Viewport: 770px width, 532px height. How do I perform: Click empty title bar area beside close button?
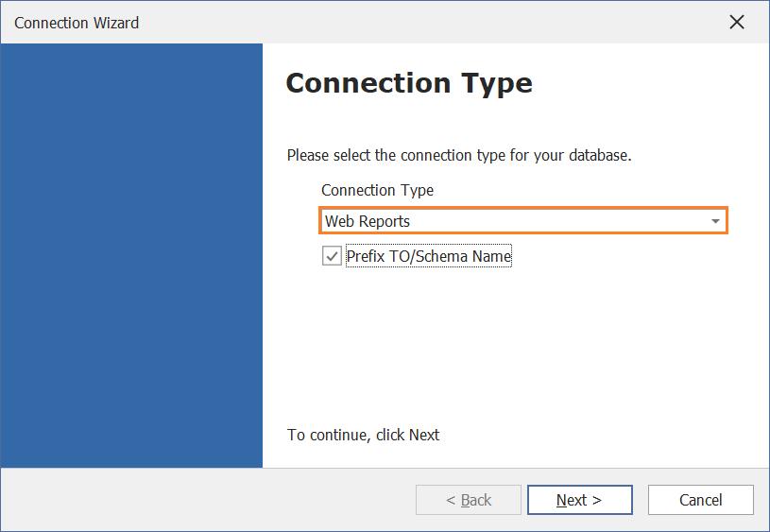(x=432, y=22)
